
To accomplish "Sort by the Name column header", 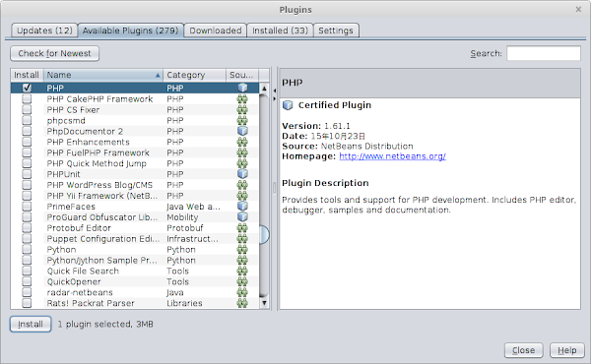I will coord(103,75).
